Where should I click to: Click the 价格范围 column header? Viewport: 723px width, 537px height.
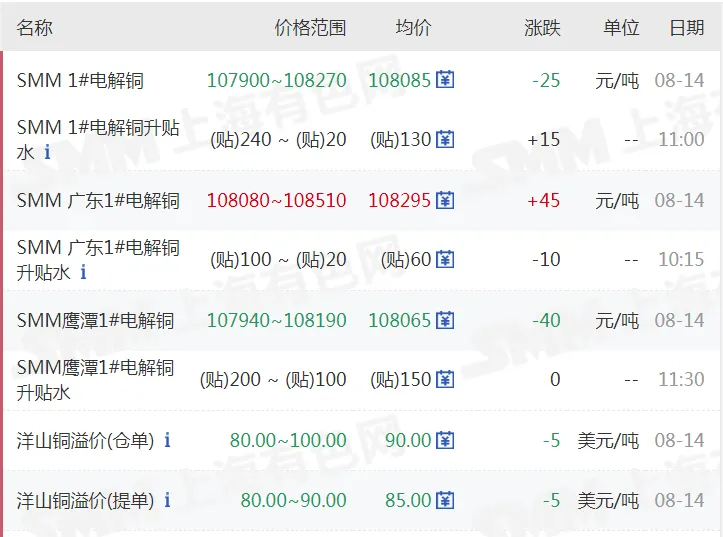tap(310, 28)
